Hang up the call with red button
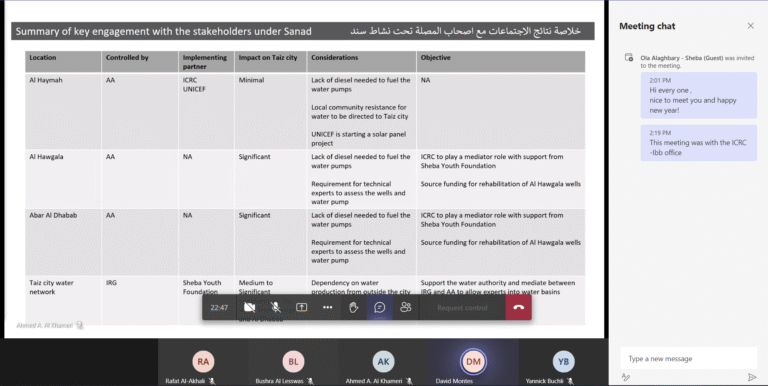 (519, 308)
